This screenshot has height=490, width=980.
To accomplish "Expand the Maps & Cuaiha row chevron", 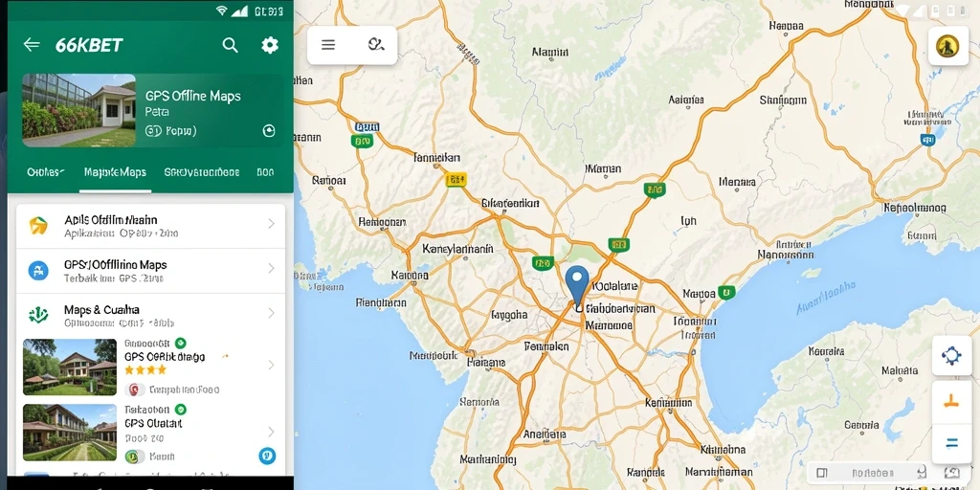I will [x=271, y=313].
